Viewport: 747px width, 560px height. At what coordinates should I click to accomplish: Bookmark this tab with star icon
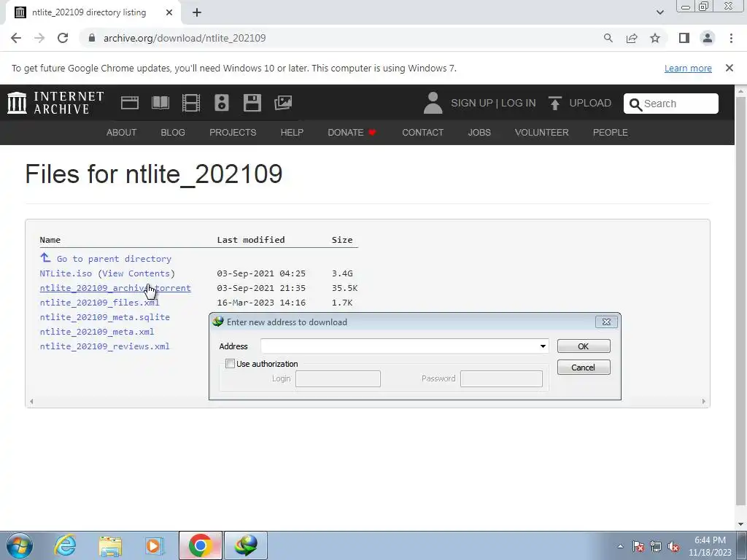[x=655, y=38]
